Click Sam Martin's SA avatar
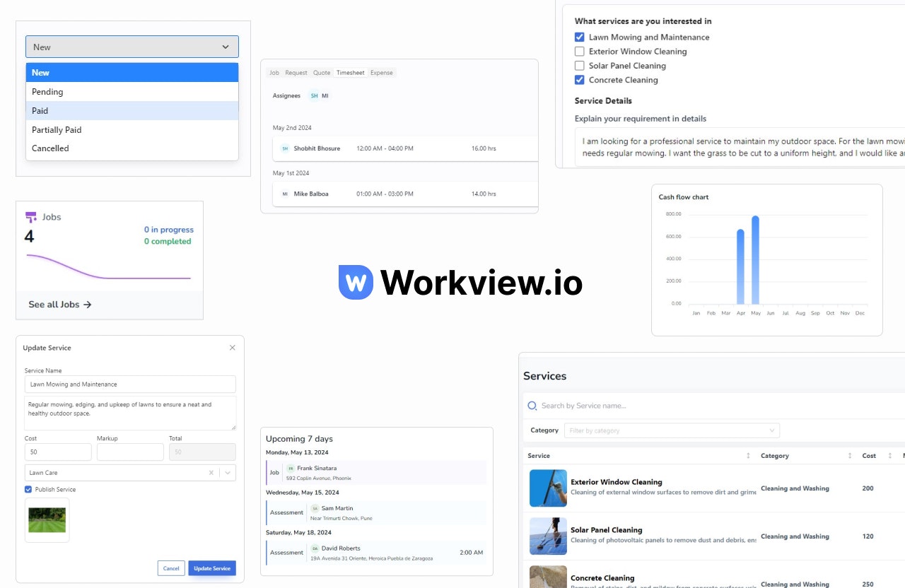The width and height of the screenshot is (905, 588). coord(315,508)
